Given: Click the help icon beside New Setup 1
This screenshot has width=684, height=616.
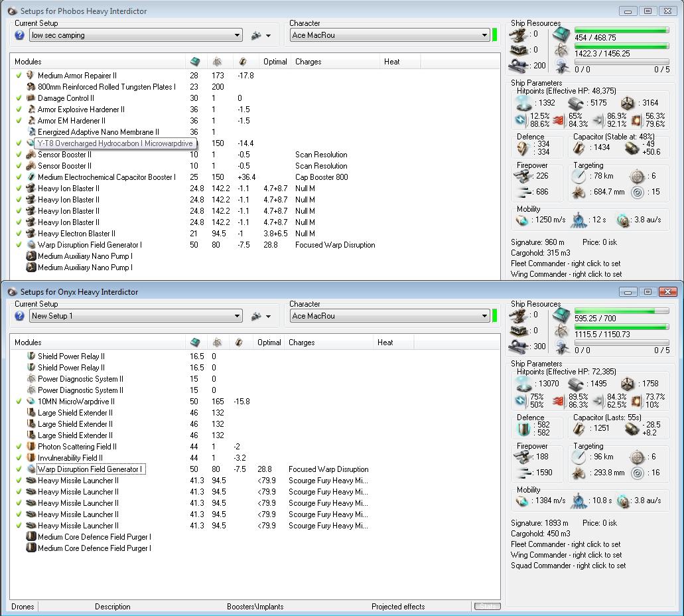Looking at the screenshot, I should (20, 316).
